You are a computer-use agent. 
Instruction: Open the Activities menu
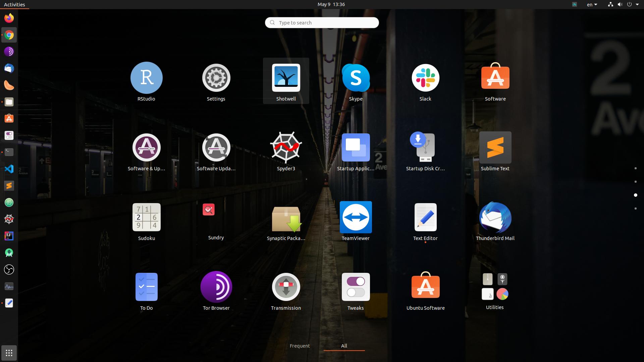(x=14, y=4)
